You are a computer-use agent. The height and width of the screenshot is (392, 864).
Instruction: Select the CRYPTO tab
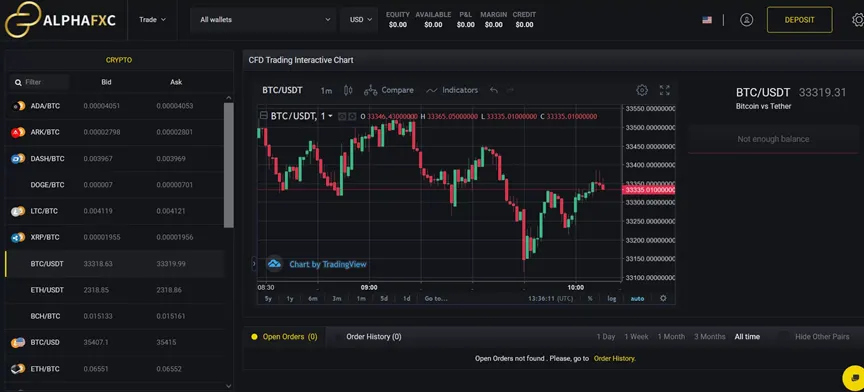119,60
